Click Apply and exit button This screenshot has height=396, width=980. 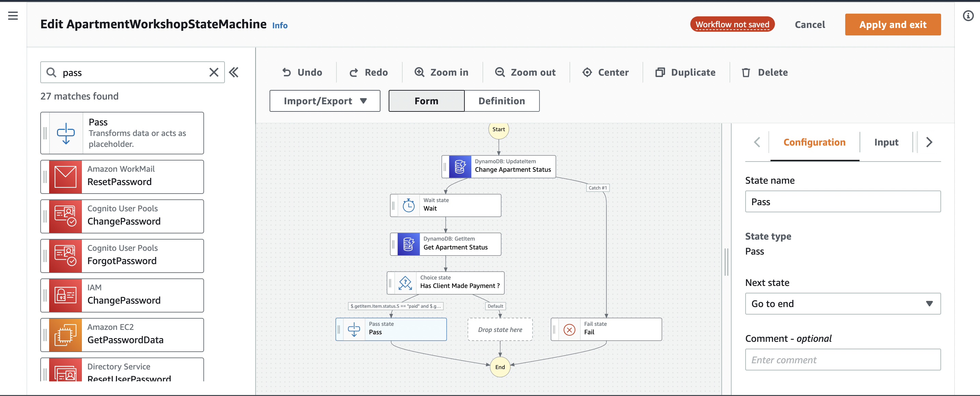pos(893,25)
